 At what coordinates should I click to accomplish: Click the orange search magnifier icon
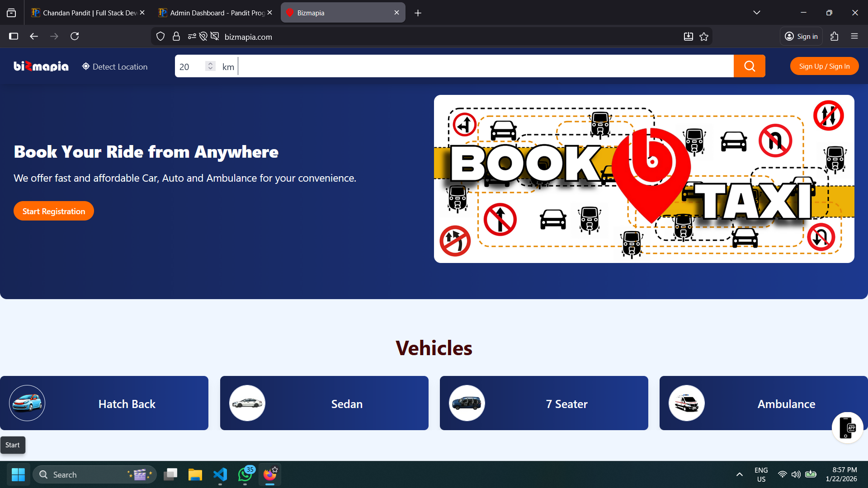click(x=749, y=66)
